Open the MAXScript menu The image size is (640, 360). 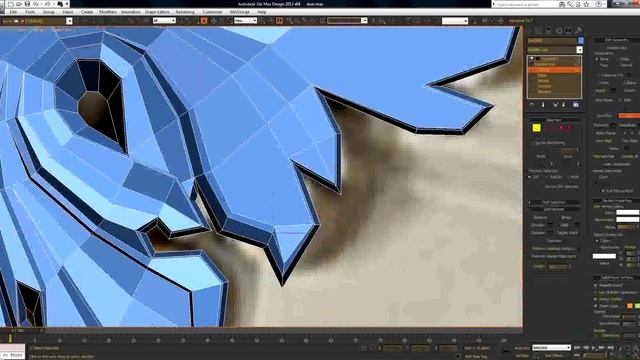pos(240,12)
